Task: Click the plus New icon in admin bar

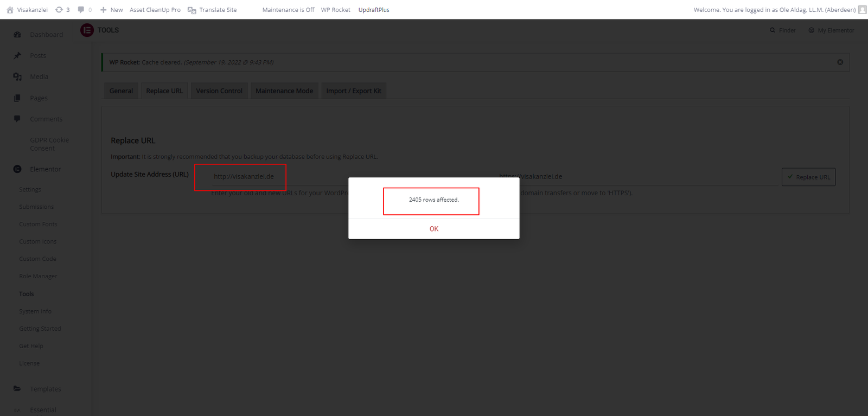Action: [x=103, y=10]
